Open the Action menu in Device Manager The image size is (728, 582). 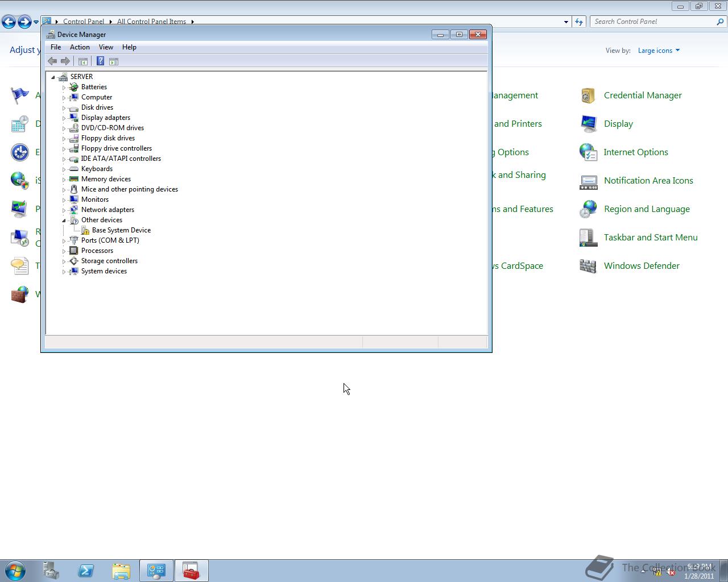coord(80,47)
